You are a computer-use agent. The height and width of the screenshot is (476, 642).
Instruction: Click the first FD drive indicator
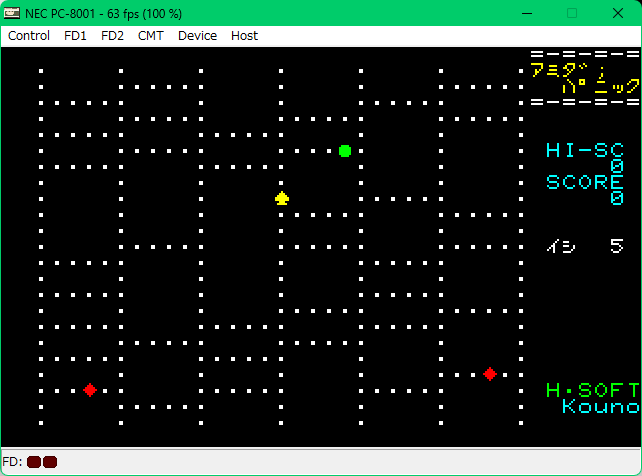(34, 462)
